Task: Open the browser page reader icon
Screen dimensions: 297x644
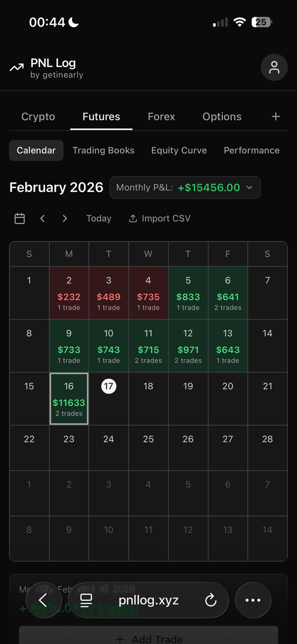Action: click(x=86, y=600)
